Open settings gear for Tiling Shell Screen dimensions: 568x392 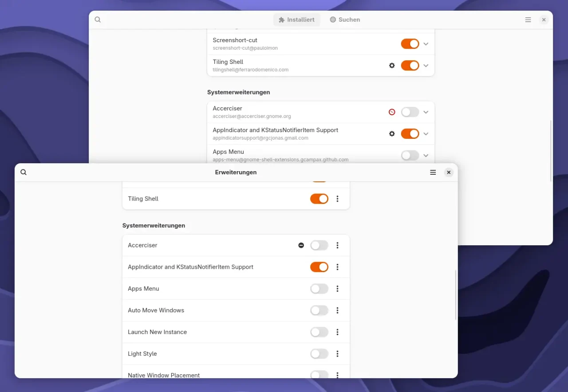click(x=392, y=66)
